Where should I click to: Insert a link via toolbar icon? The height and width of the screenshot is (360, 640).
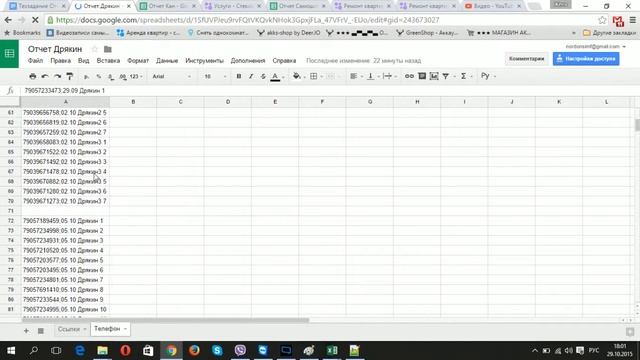click(x=409, y=76)
